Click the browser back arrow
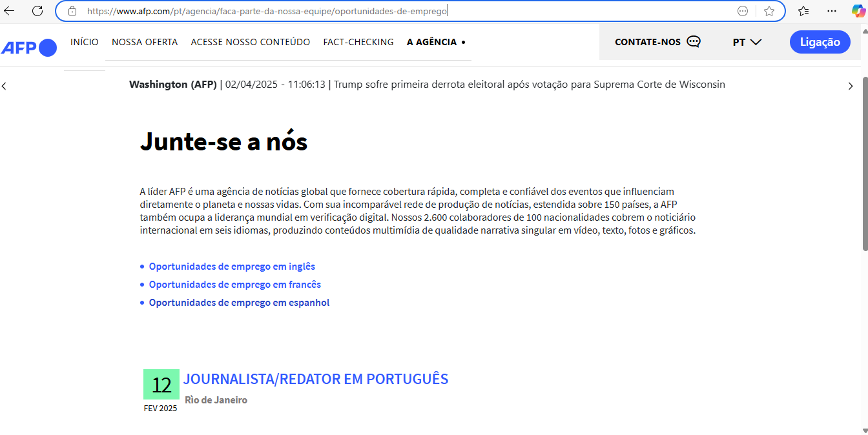 (9, 11)
